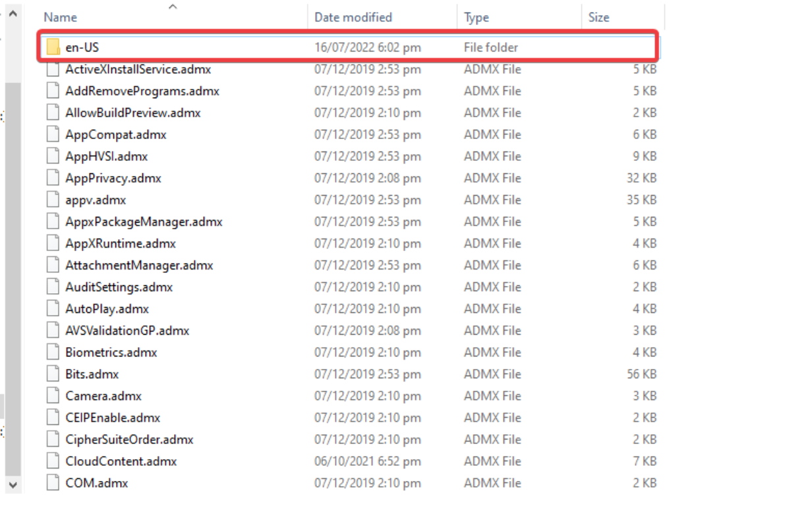Viewport: 812px width, 506px height.
Task: Select COM.admx file name
Action: click(x=97, y=482)
